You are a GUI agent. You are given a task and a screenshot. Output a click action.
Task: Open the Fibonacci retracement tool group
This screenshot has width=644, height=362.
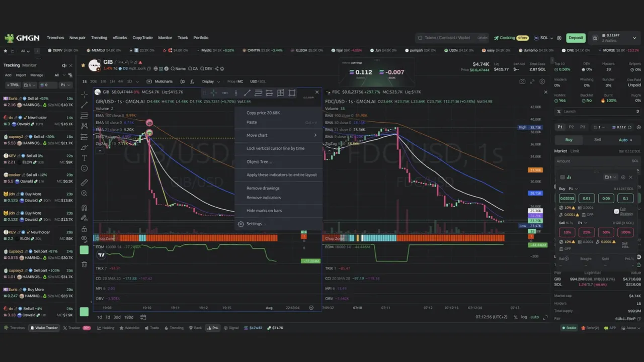click(x=84, y=116)
